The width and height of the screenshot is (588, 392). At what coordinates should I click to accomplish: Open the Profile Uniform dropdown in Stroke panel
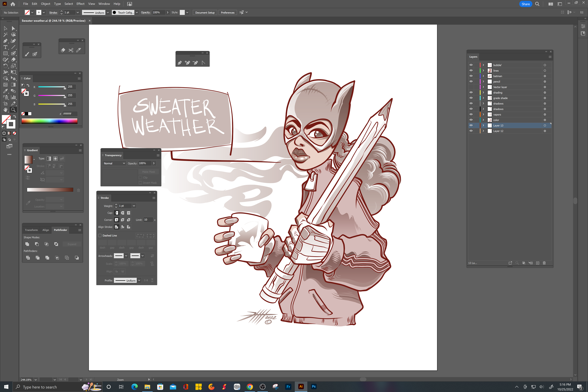139,281
